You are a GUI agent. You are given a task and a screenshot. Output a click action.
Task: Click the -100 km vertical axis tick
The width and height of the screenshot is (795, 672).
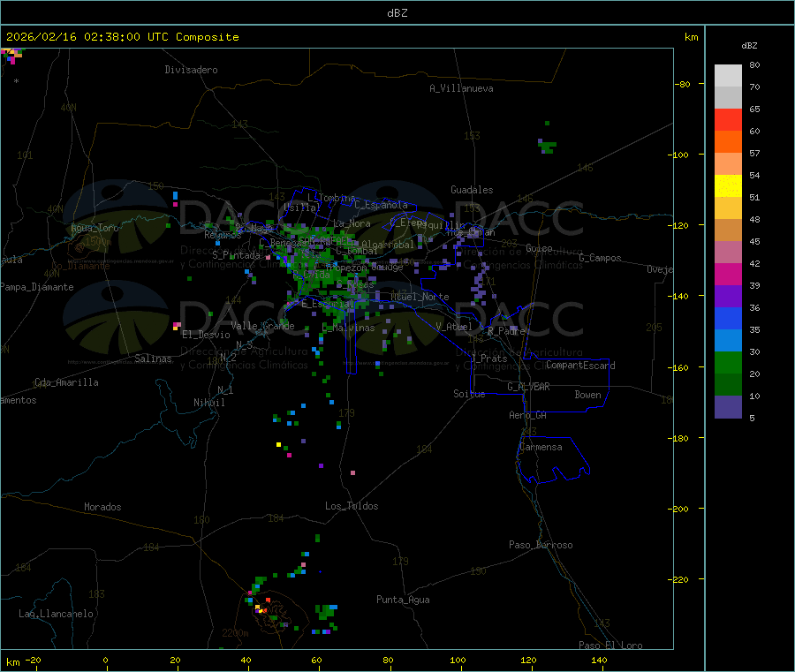[680, 155]
